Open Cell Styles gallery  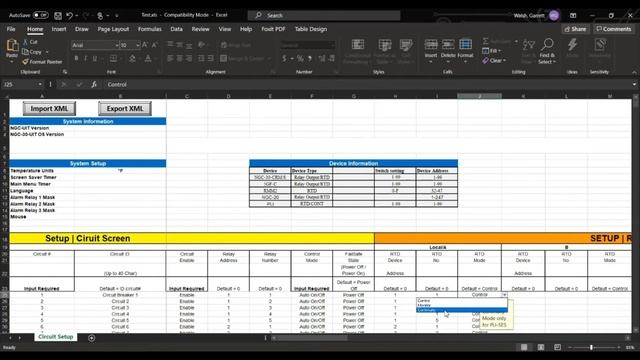point(406,51)
